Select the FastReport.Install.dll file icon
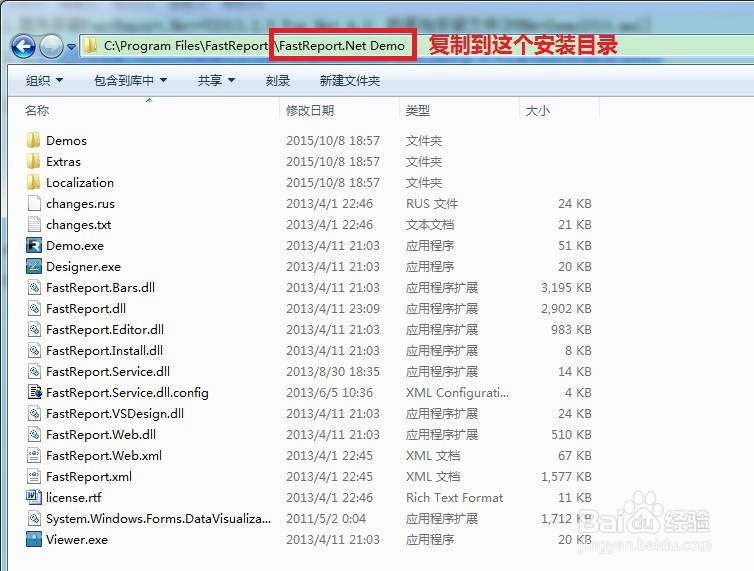 coord(34,351)
